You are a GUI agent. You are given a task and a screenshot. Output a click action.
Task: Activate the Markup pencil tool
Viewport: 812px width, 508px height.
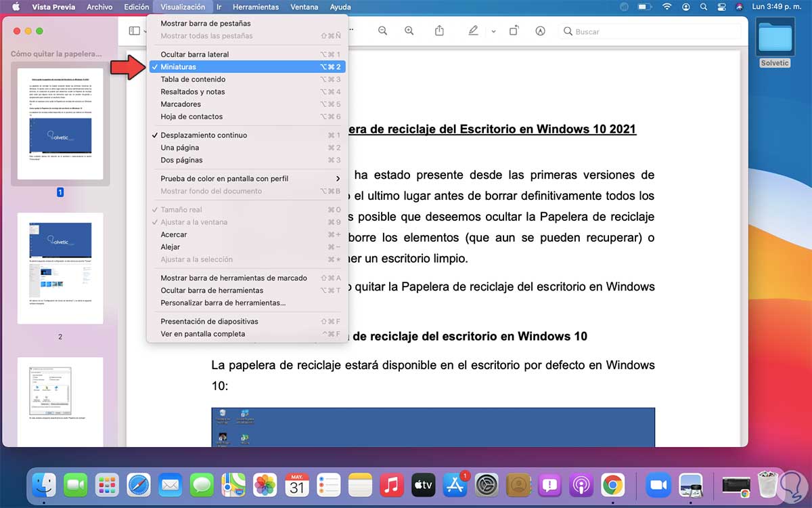(474, 30)
